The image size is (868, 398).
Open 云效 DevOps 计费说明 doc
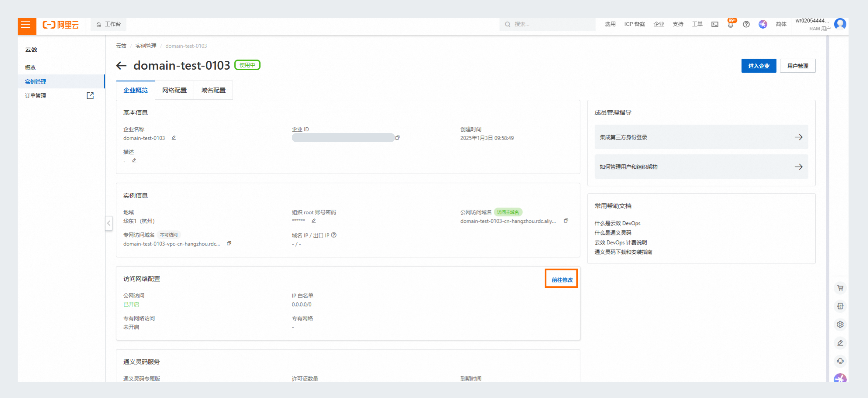[620, 242]
